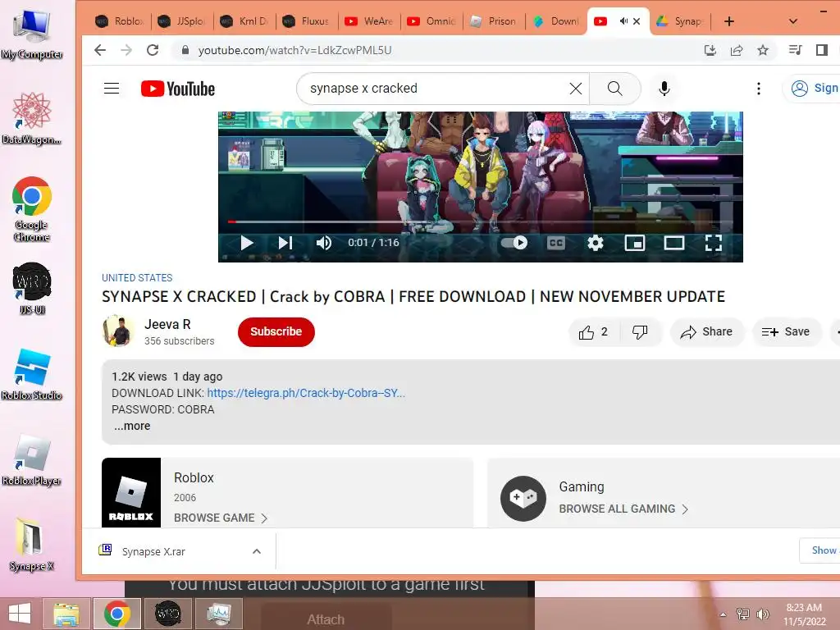The width and height of the screenshot is (840, 630).
Task: Go back in browser
Action: (x=100, y=50)
